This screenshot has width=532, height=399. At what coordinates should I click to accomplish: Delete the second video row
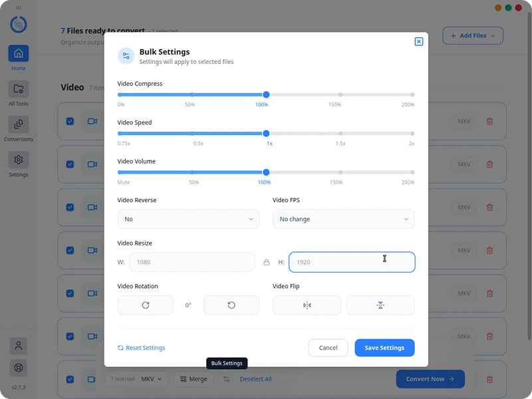(x=489, y=164)
